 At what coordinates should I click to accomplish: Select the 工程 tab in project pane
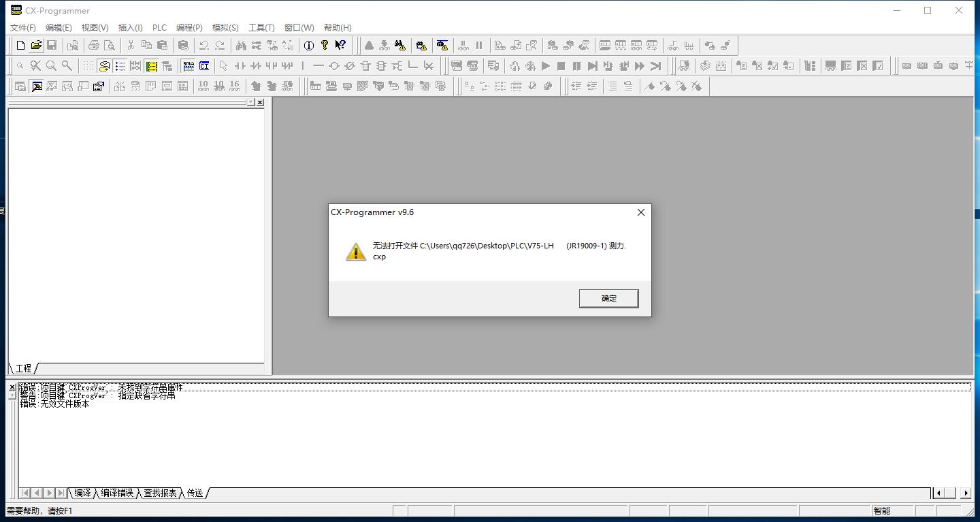point(23,368)
